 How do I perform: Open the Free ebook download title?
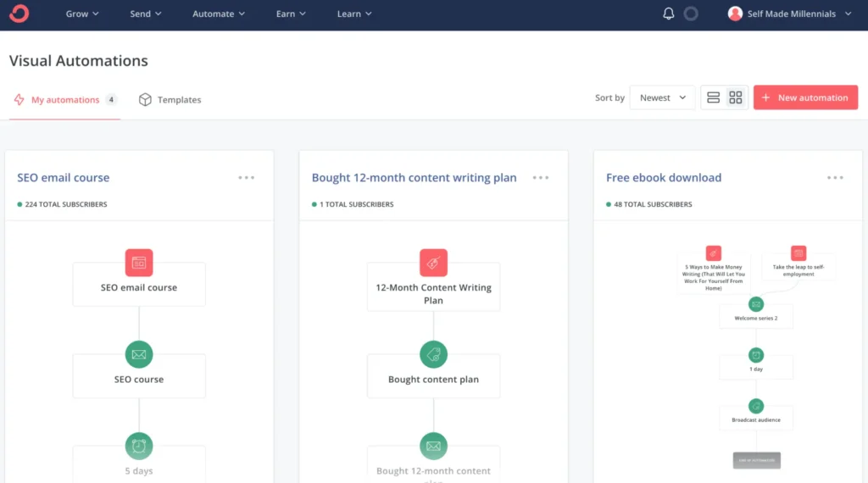(x=664, y=178)
